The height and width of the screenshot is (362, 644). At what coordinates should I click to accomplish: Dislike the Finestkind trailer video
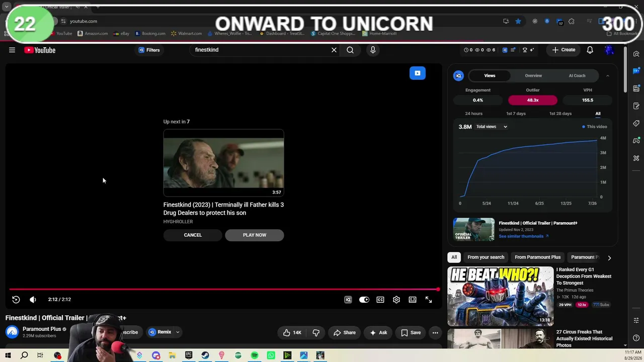coord(316,332)
